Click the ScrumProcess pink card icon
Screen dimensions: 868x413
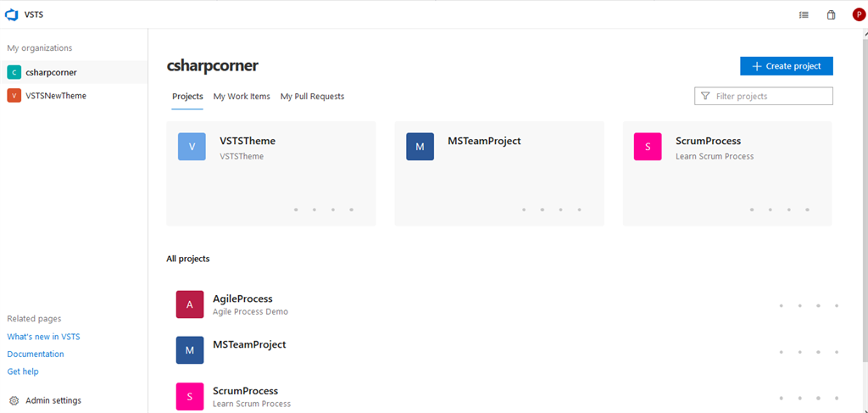648,147
